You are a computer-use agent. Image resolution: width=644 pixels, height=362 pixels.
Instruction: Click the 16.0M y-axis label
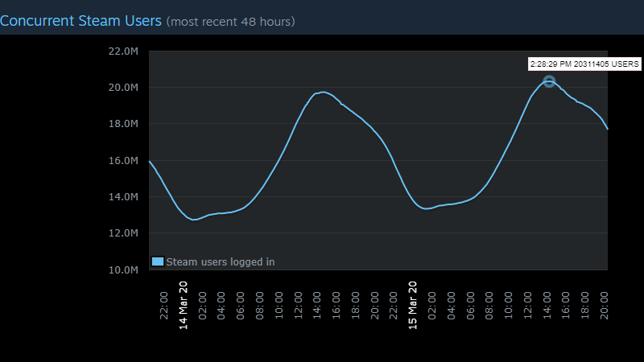point(123,161)
